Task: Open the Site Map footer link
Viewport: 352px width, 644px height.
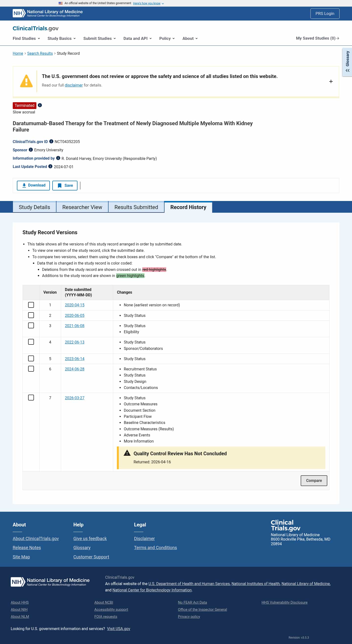Action: 21,557
